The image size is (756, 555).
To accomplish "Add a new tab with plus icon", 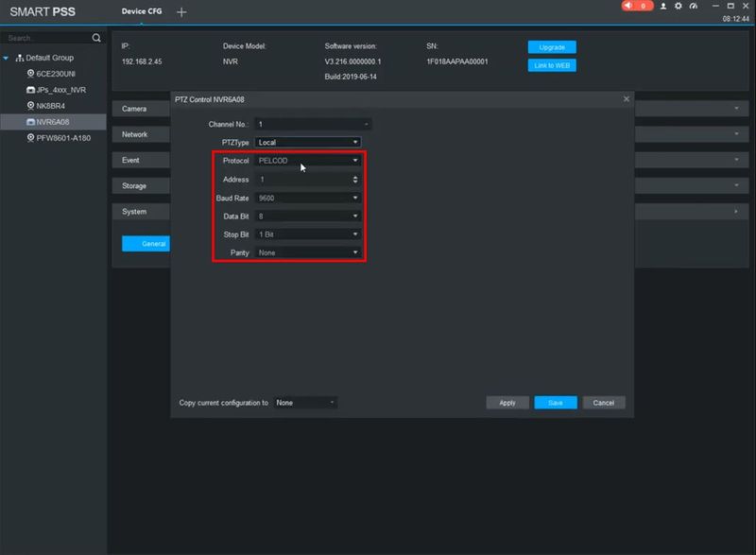I will pos(181,11).
